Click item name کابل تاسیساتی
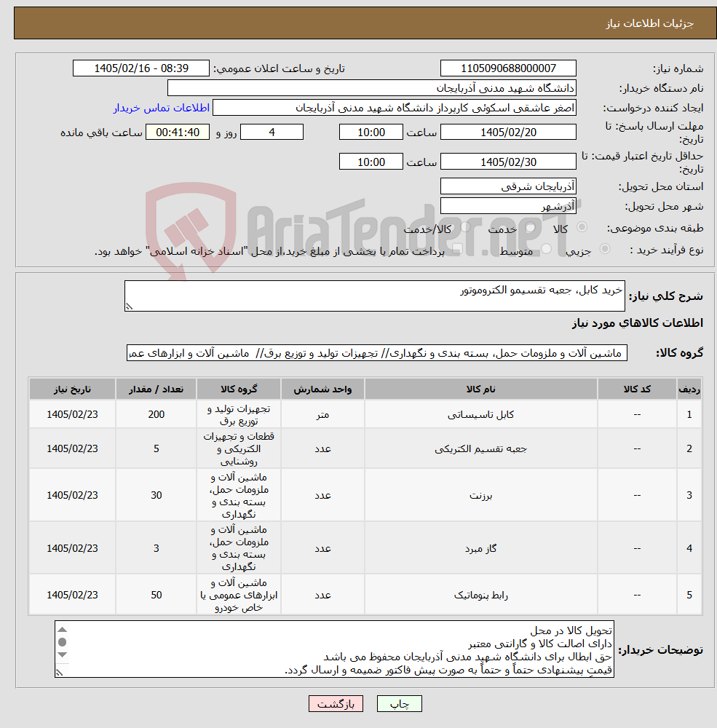 [480, 415]
